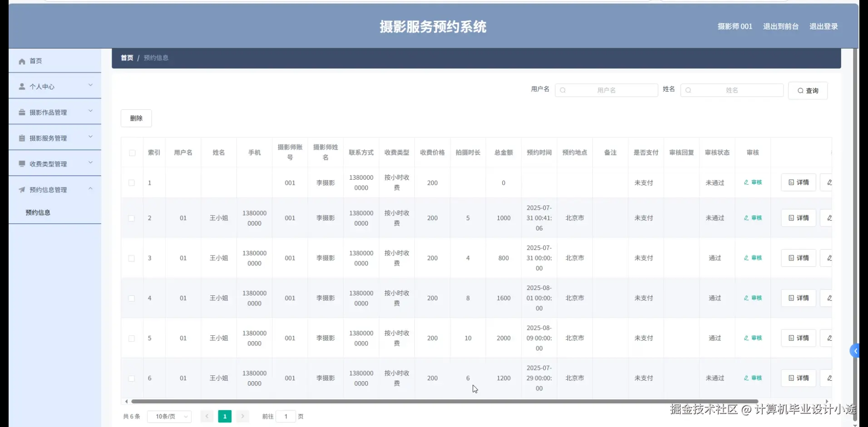Open 详情 for row 2

(x=799, y=218)
